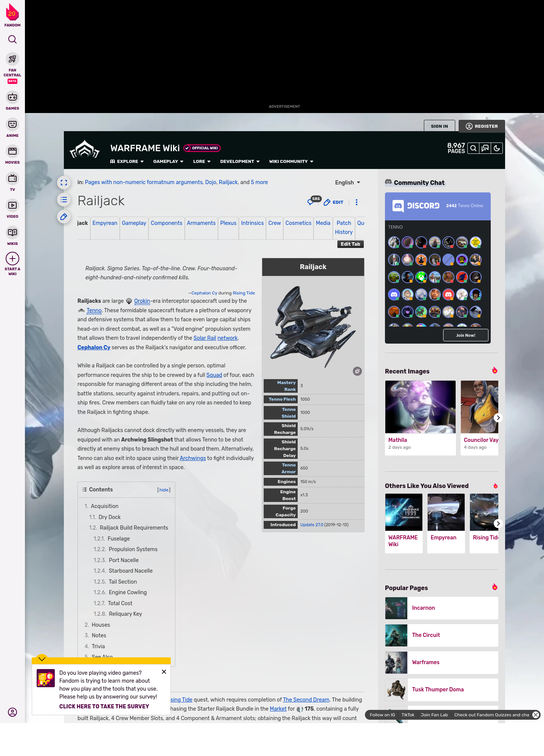The height and width of the screenshot is (756, 544).
Task: Open the '5 more' categories link
Action: point(260,182)
